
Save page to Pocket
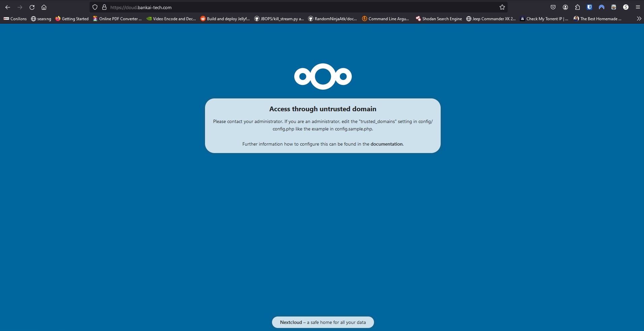tap(553, 7)
